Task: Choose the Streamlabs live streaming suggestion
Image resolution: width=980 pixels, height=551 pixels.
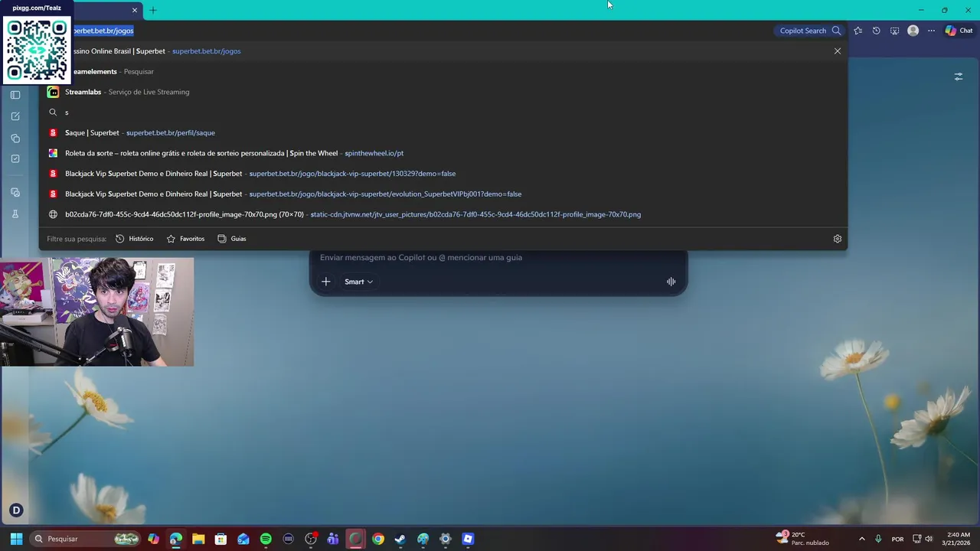Action: [x=443, y=92]
